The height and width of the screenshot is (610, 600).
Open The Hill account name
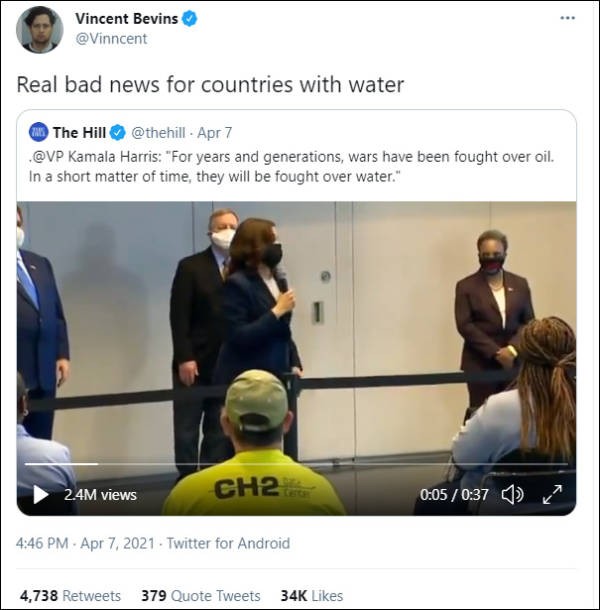point(79,132)
